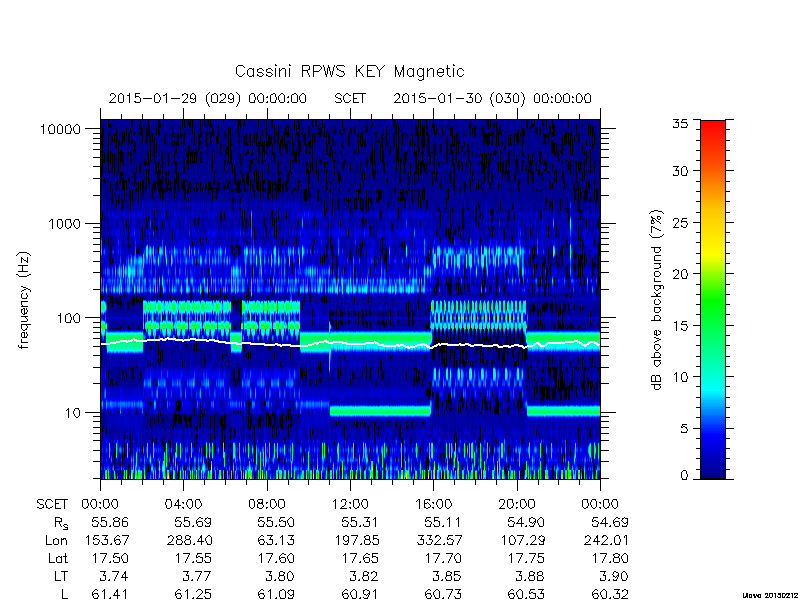Click the 25 colorbar tick label
This screenshot has height=600, width=800.
(680, 223)
